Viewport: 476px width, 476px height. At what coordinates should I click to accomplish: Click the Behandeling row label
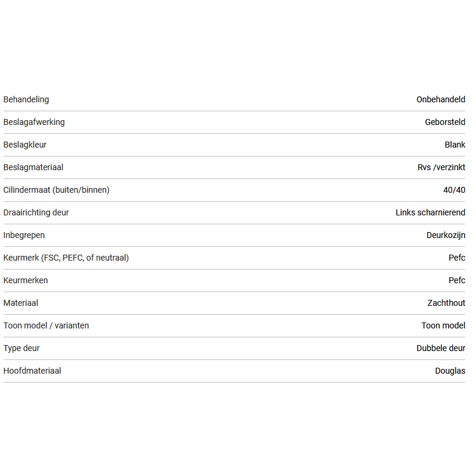tap(26, 99)
